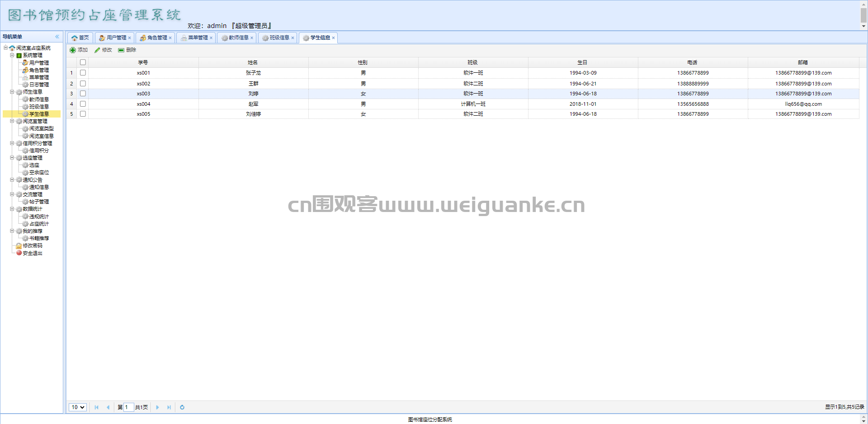868x424 pixels.
Task: Collapse the 阅览室占座系统 root node
Action: 6,47
